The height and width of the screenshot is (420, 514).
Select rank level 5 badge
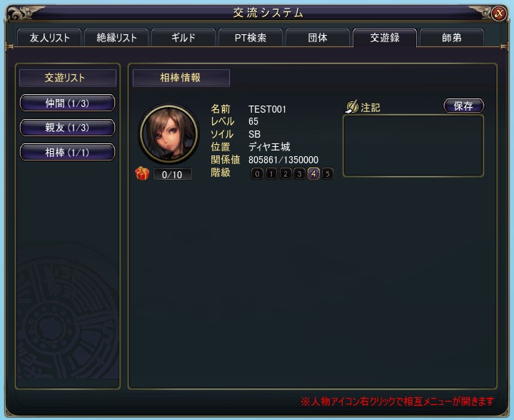pyautogui.click(x=327, y=173)
